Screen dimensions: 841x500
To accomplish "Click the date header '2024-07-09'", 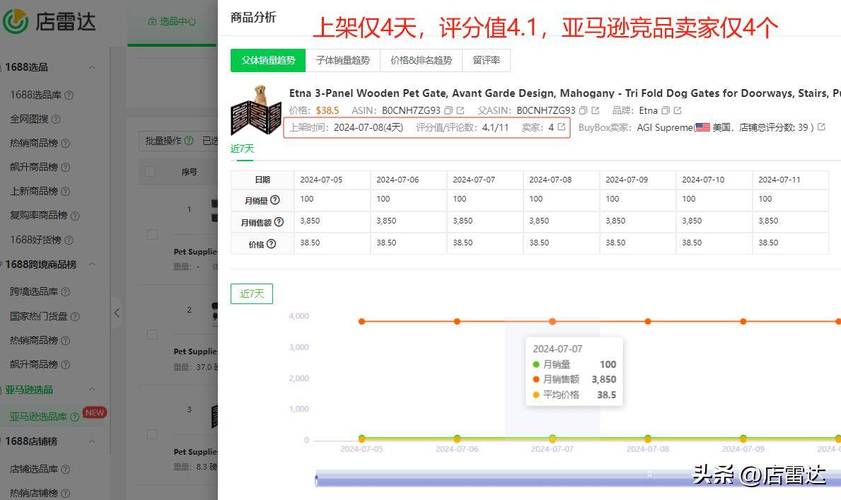I will (x=626, y=180).
